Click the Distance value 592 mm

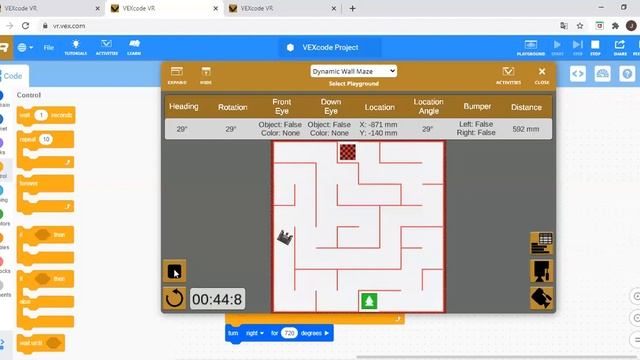pos(526,129)
